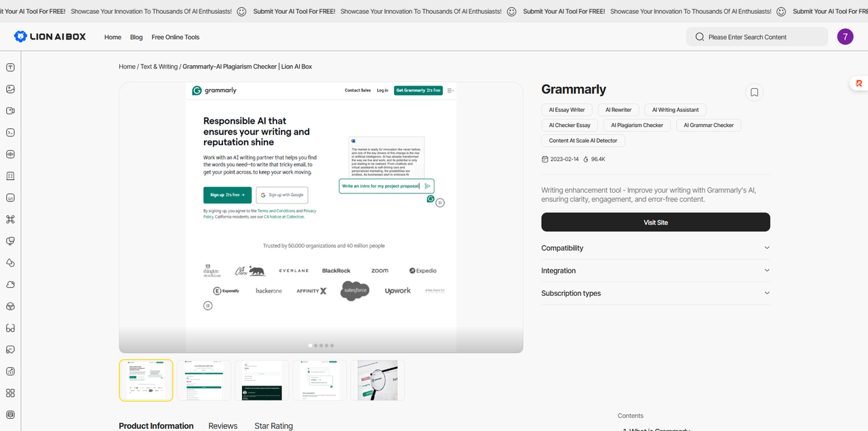Screen dimensions: 868x431
Task: Select the fourth screenshot thumbnail
Action: 320,381
